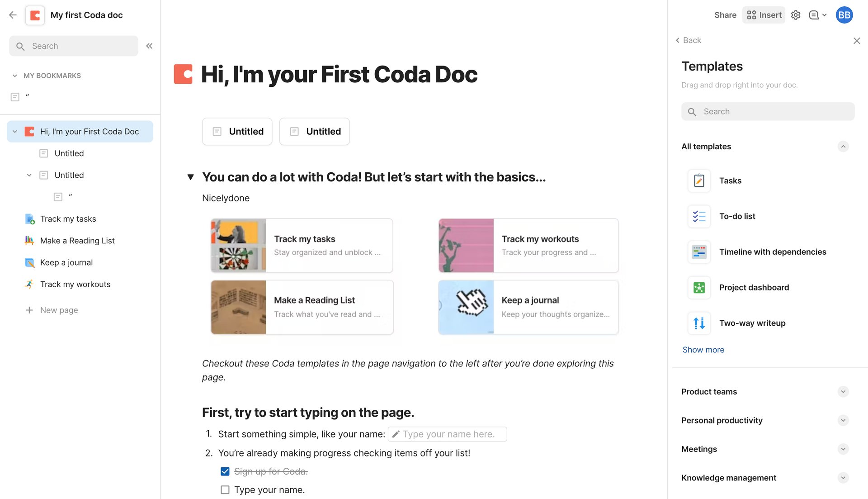Screen dimensions: 868x499
Task: Select the Project dashboard template icon
Action: coord(699,287)
